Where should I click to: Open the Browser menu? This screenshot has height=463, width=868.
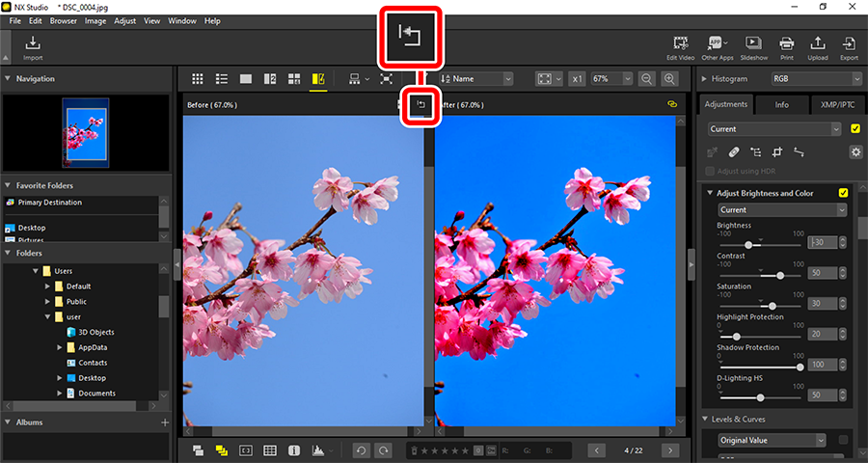[x=64, y=21]
